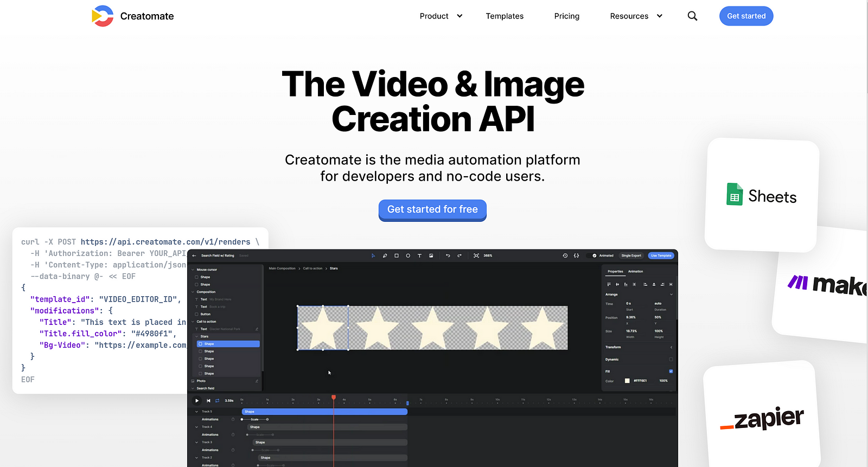This screenshot has width=868, height=467.
Task: Align selection to right edge
Action: [662, 284]
